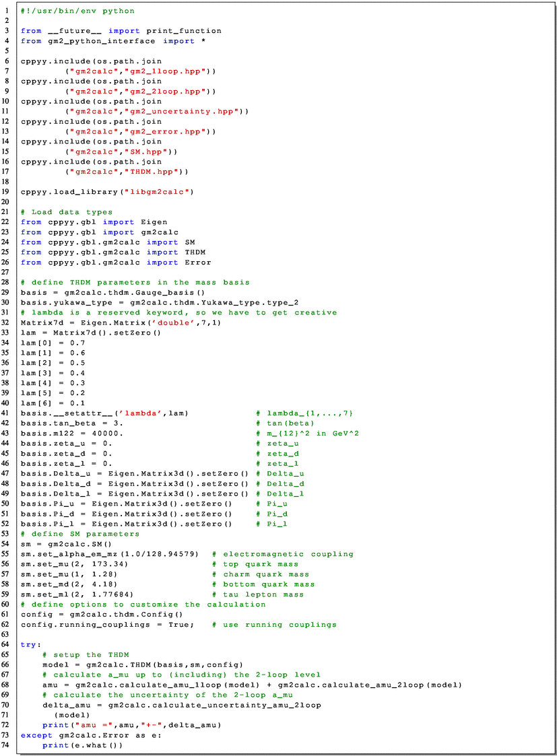Click 'config.running_couplings = True;'
The height and width of the screenshot is (756, 557).
[107, 625]
